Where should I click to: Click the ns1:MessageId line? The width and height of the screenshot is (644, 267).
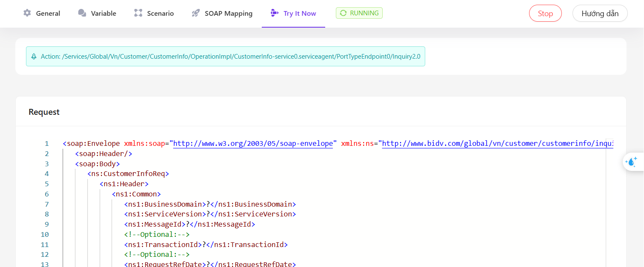pos(190,224)
